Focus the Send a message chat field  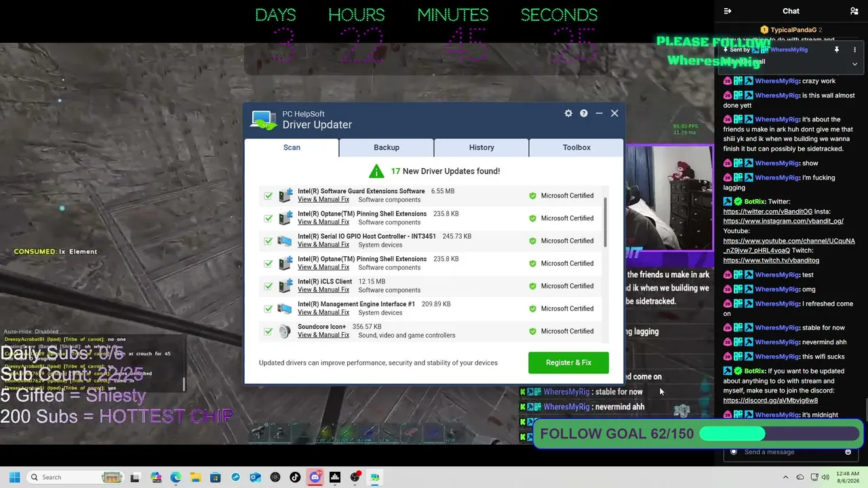[x=790, y=452]
